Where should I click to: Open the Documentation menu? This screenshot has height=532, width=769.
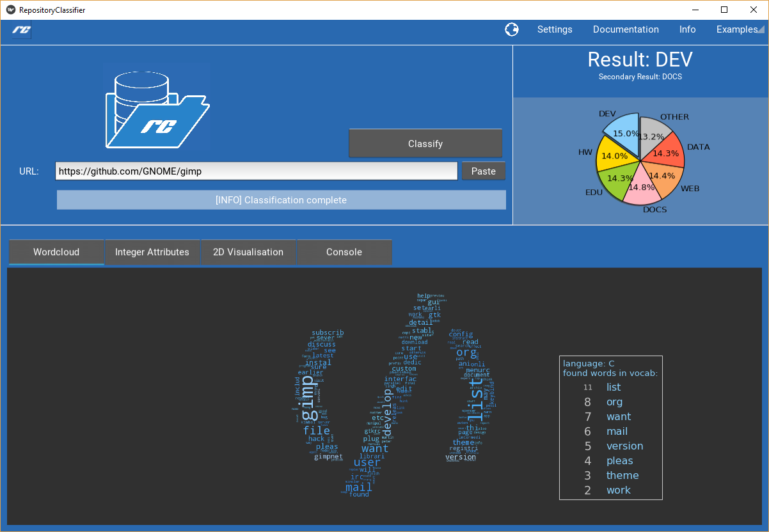(626, 29)
